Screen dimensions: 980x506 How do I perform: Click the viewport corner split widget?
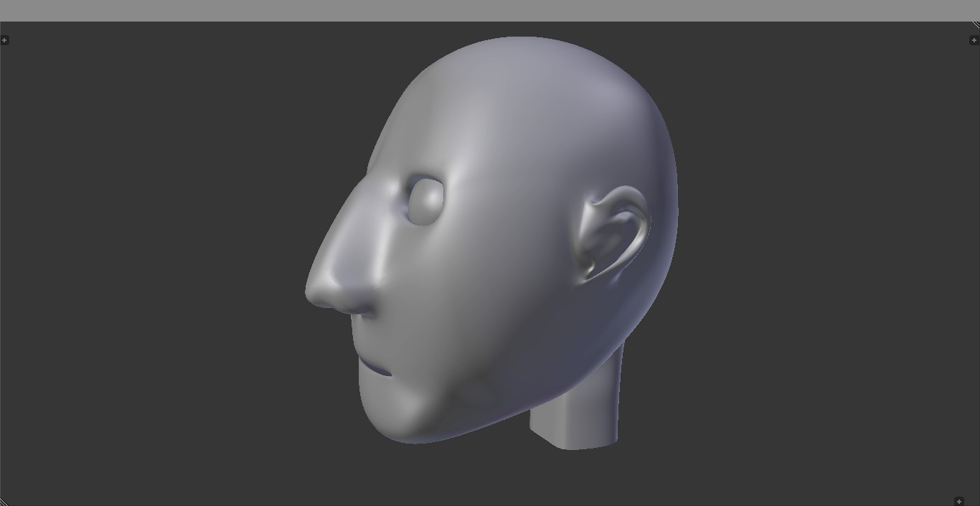click(974, 24)
